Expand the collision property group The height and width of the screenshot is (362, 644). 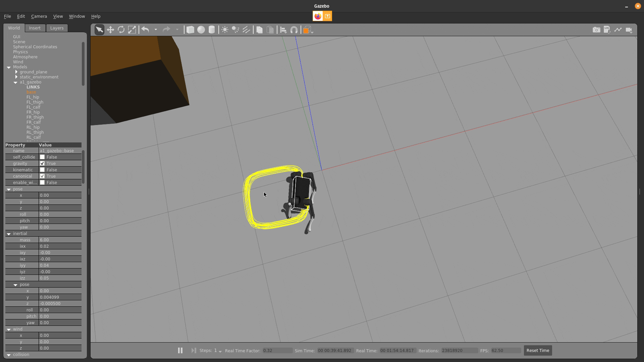9,355
